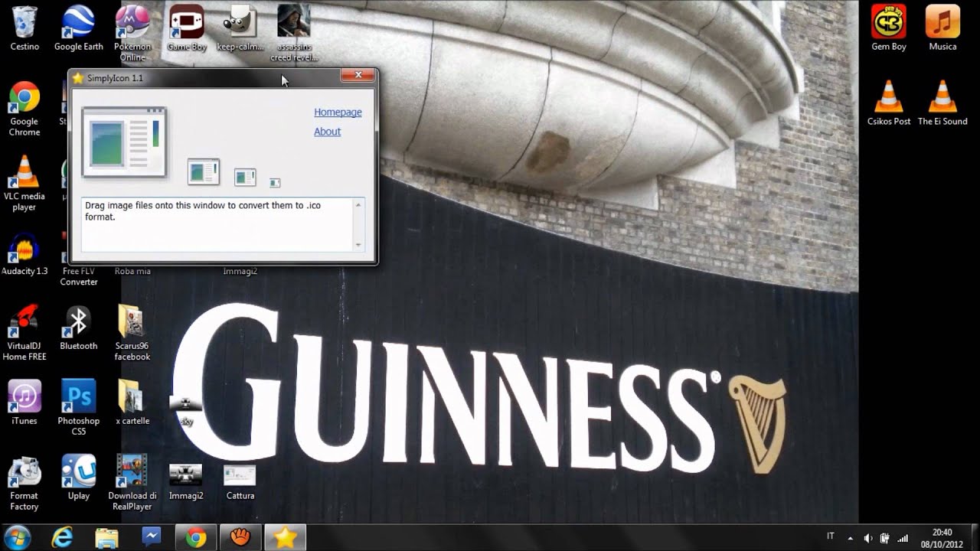
Task: Select The Ei Sound VLC file
Action: click(x=942, y=103)
